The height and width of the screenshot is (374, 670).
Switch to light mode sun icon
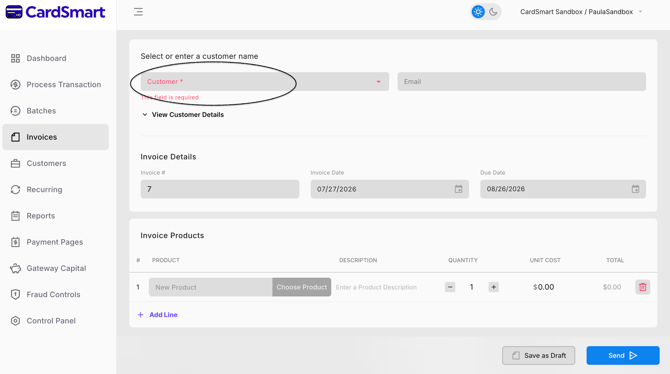[478, 12]
